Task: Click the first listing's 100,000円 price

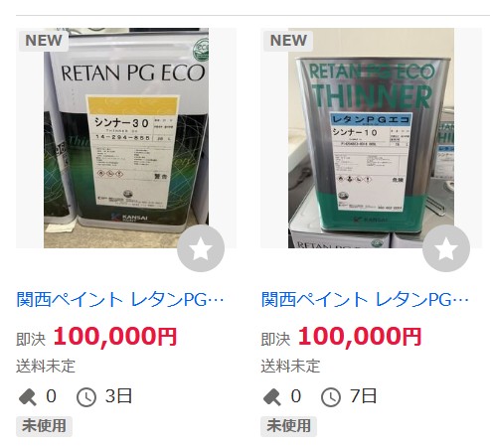Action: (115, 337)
